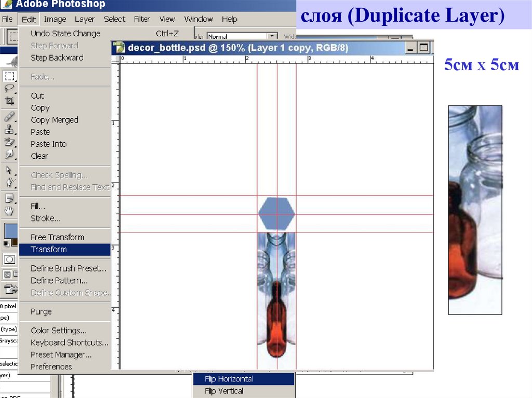The image size is (532, 398).
Task: Choose Paste in Edit menu
Action: tap(65, 132)
